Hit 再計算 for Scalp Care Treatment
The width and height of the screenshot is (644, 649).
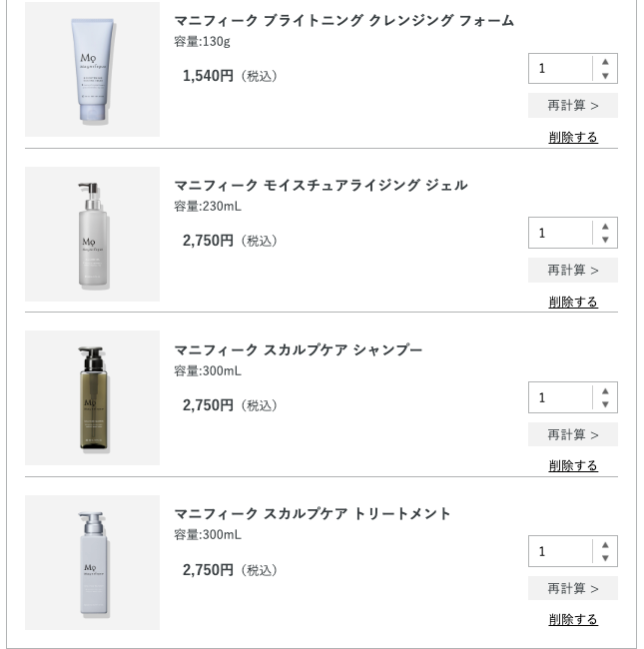(573, 588)
